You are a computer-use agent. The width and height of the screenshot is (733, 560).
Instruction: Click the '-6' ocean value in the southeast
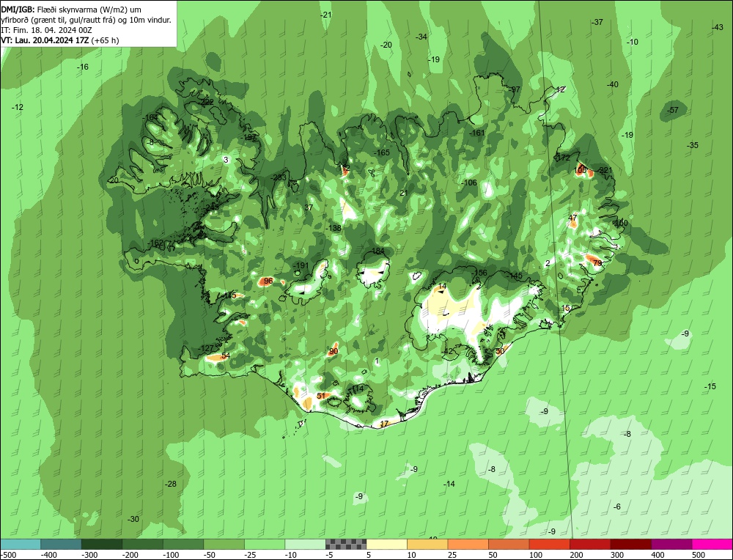tap(617, 506)
